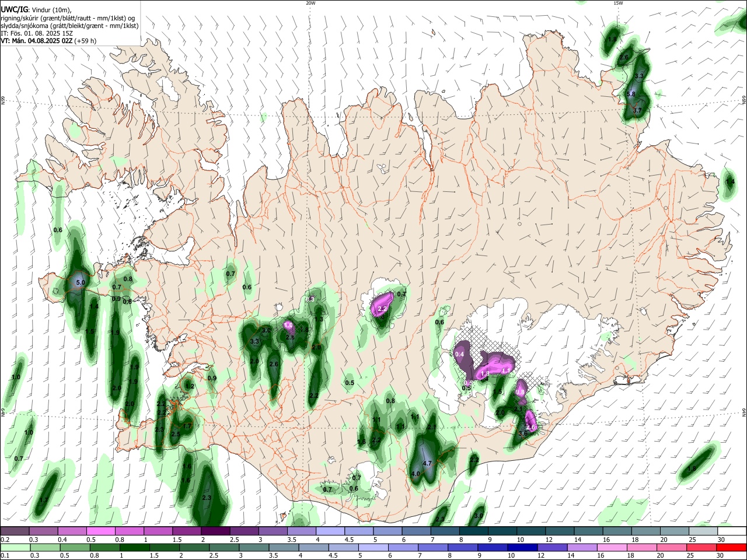
Task: Click the pale pink 16–18 rain legend swatch
Action: [x=613, y=547]
